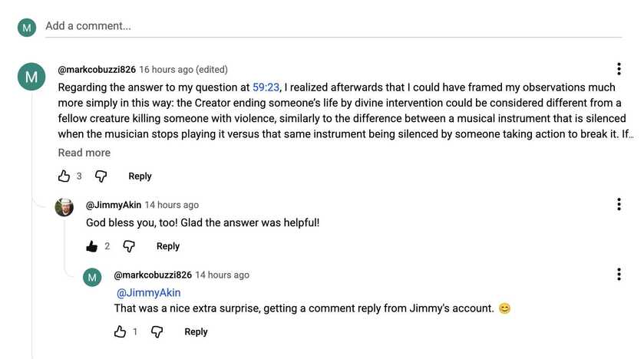The height and width of the screenshot is (359, 644).
Task: Open @JimmyAkin channel name above reply
Action: (114, 205)
